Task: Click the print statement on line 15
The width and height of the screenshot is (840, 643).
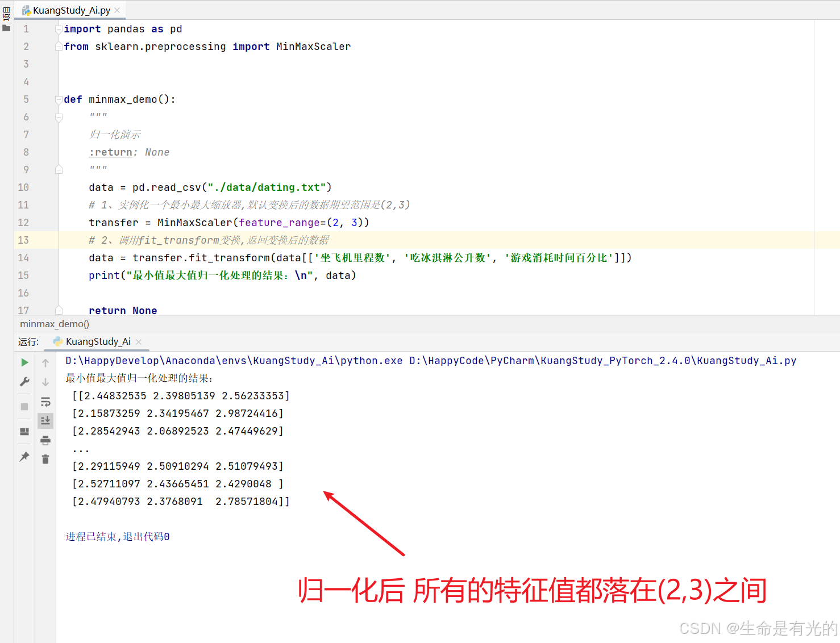Action: (222, 275)
